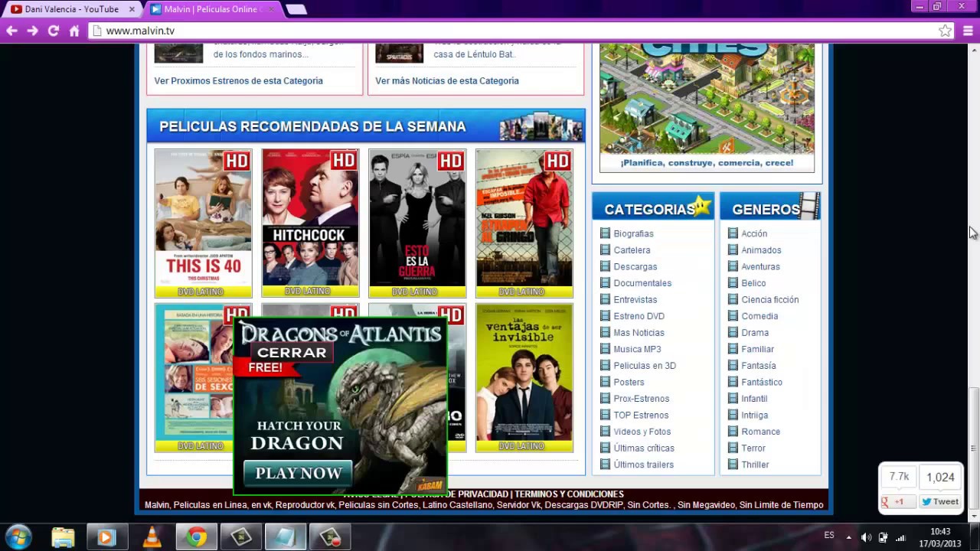Click the city-building game ad banner
This screenshot has height=551, width=980.
point(707,108)
